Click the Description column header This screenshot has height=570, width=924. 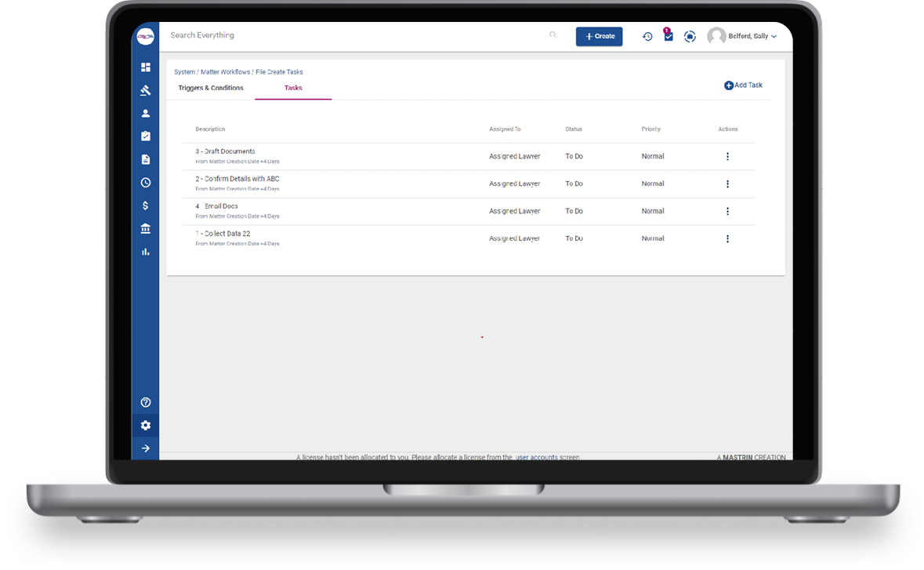(x=210, y=129)
